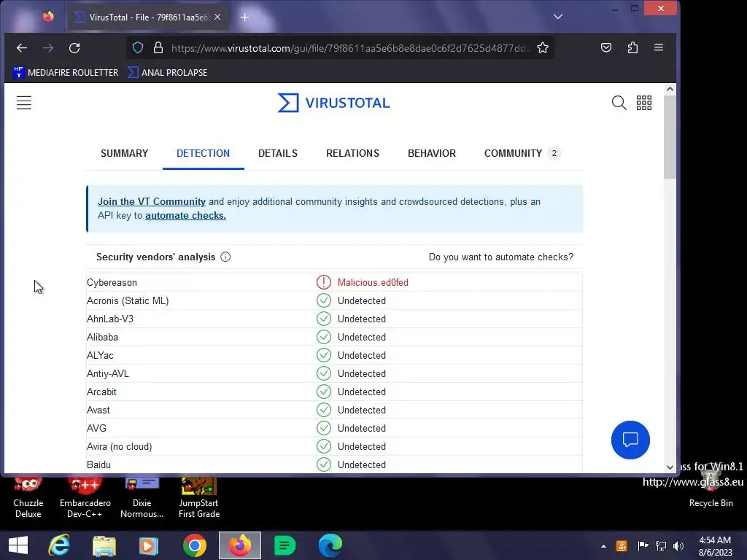
Task: Open the VirusTotal search icon
Action: coord(619,103)
